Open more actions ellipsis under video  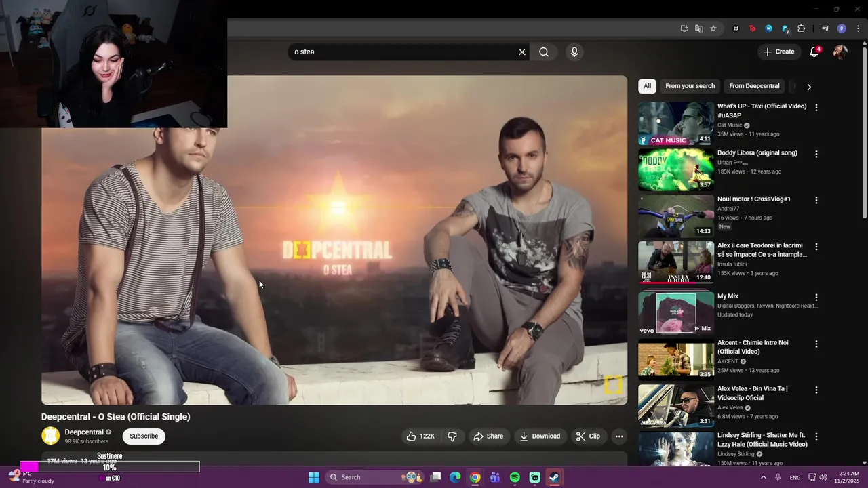[619, 436]
